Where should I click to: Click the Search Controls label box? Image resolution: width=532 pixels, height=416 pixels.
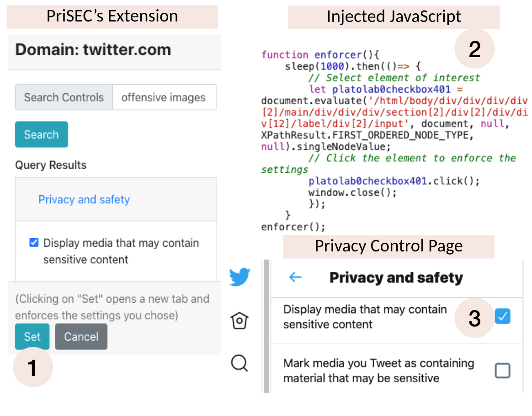click(64, 97)
